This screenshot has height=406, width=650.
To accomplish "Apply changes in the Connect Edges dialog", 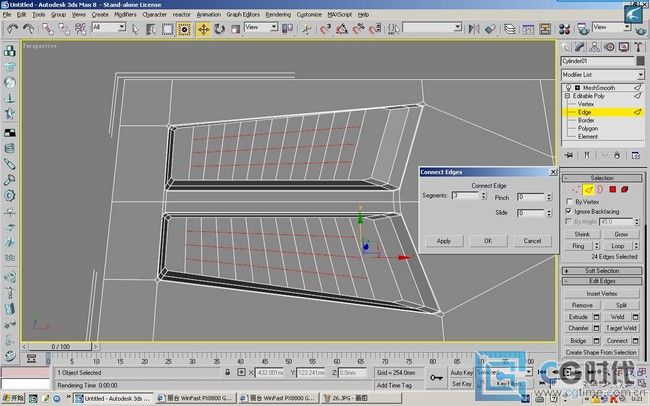I will point(444,241).
